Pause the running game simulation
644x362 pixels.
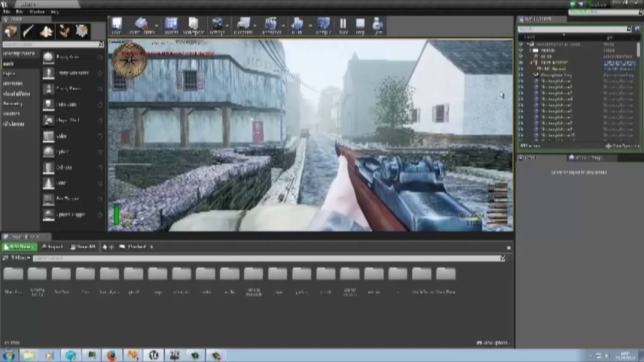pos(343,24)
